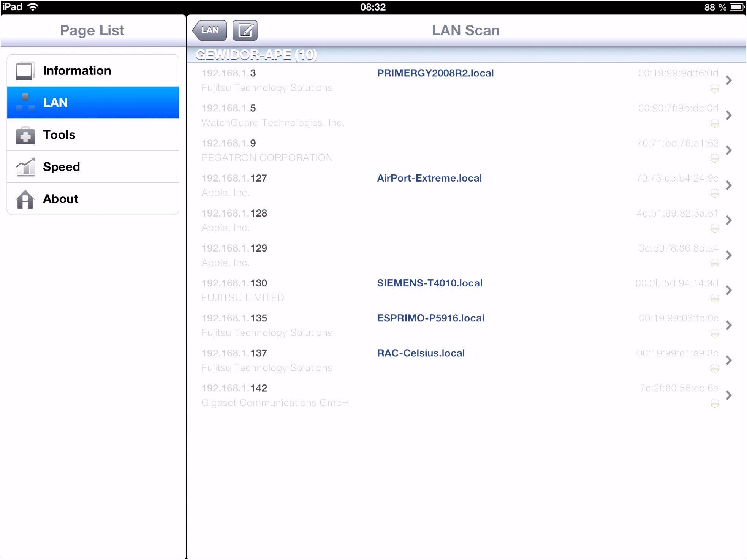Click printer icon for ESPRIMO-P5916
The width and height of the screenshot is (747, 560).
click(x=714, y=333)
